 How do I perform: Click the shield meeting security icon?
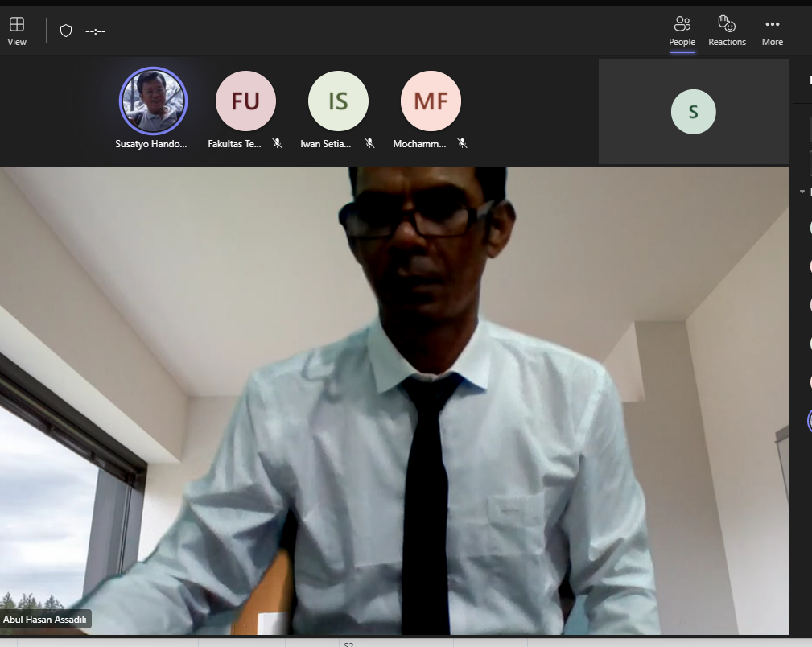tap(66, 31)
